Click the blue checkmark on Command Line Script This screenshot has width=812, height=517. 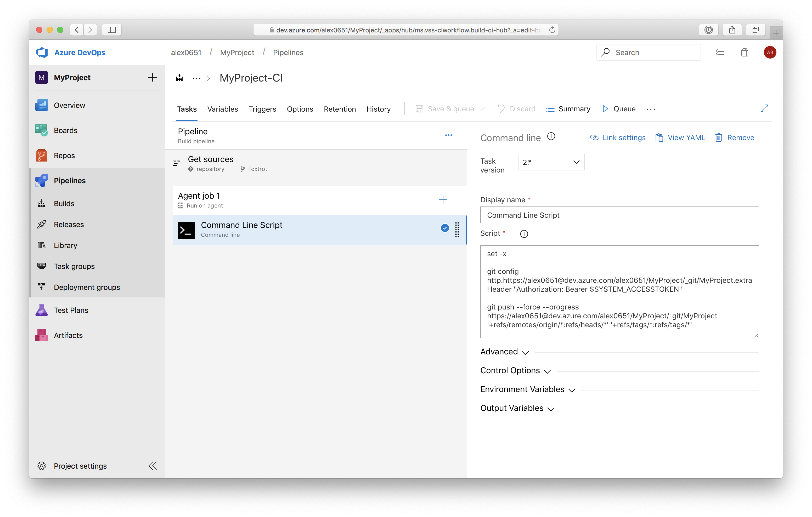tap(445, 228)
